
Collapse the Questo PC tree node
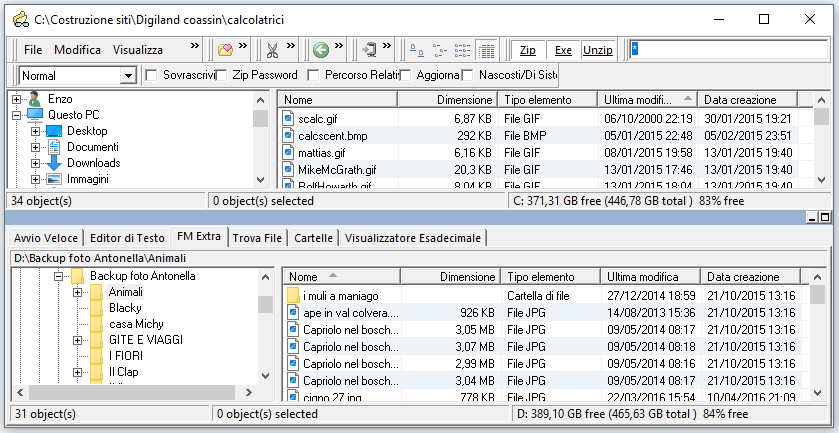pos(17,115)
